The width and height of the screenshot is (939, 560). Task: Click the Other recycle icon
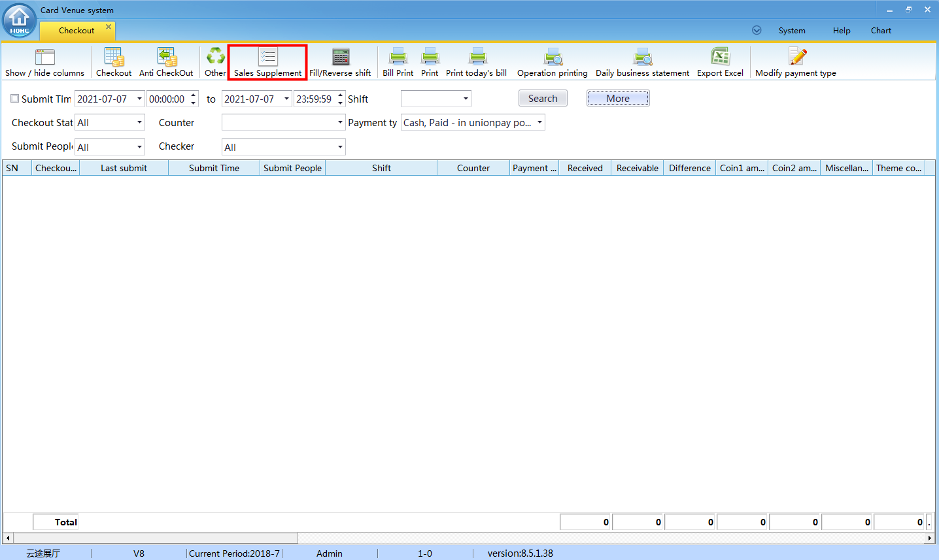[215, 62]
